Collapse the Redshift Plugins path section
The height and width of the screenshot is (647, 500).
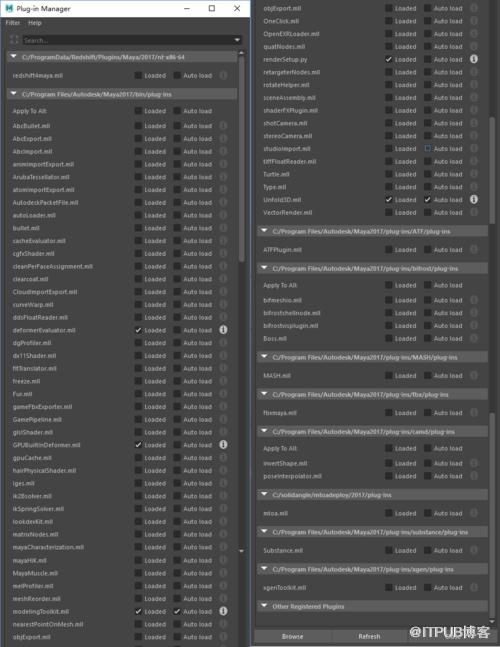pyautogui.click(x=14, y=56)
